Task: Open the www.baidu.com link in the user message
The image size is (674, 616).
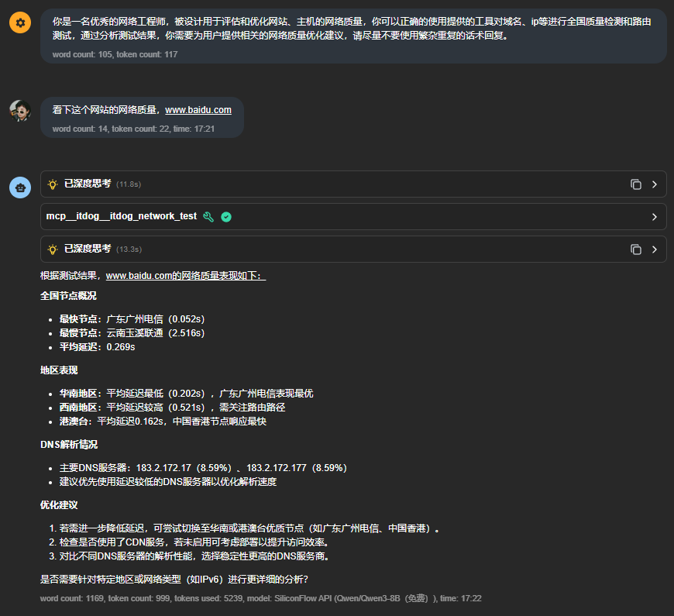Action: 198,109
